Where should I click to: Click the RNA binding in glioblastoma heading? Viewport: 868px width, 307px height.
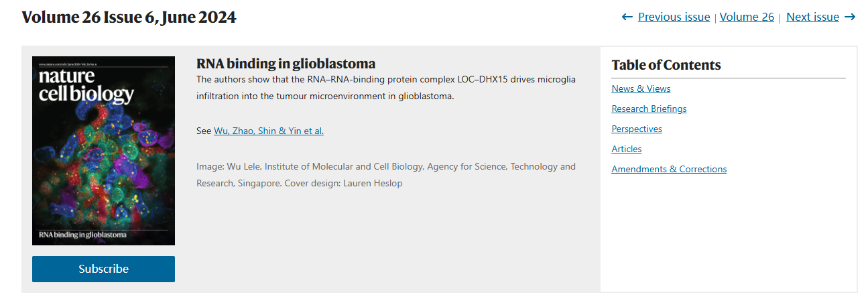click(x=286, y=64)
